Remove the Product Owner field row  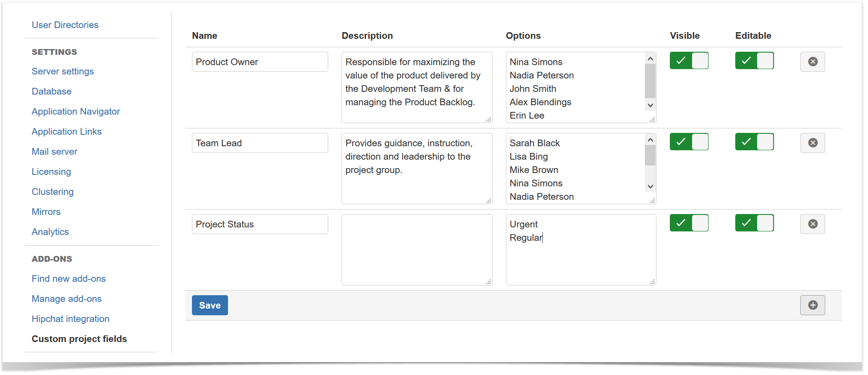812,62
